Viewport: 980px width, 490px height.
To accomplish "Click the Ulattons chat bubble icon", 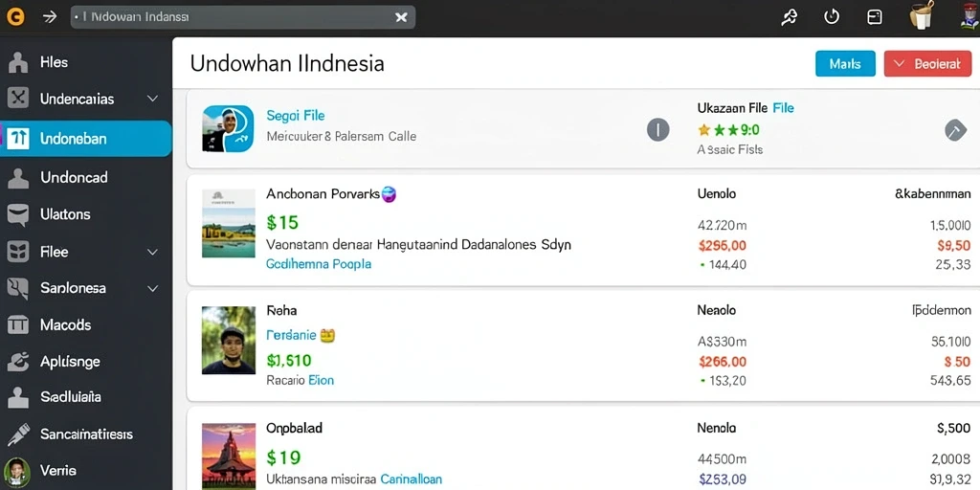I will (18, 215).
